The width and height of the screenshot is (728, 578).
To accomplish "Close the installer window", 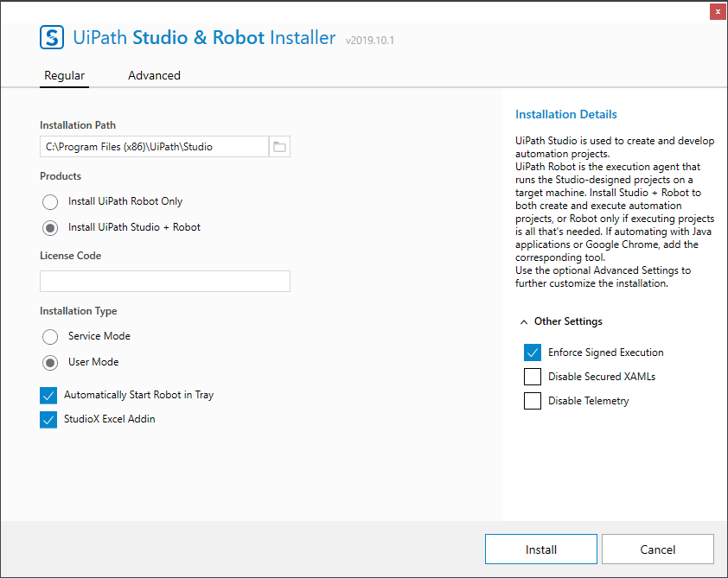I will (717, 11).
